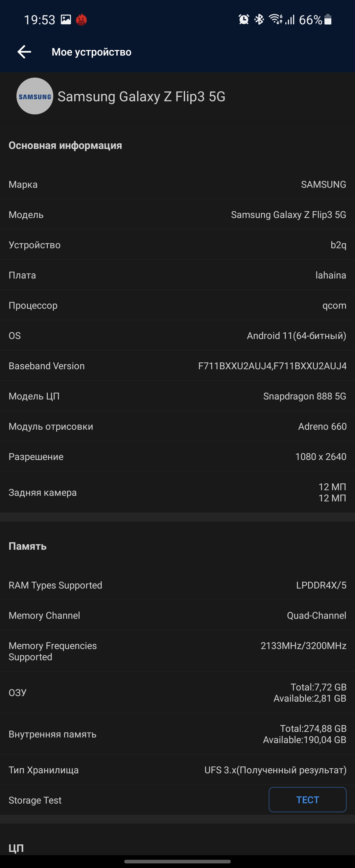355x868 pixels.
Task: Tap the Задняя камера row
Action: (177, 492)
